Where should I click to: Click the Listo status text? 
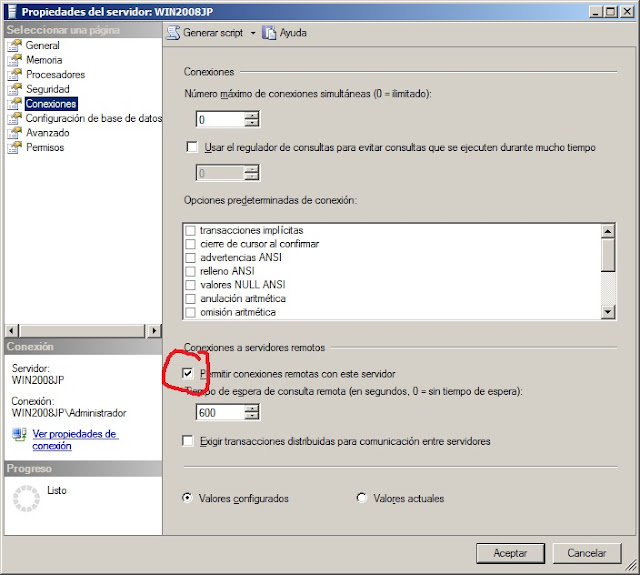(x=57, y=490)
